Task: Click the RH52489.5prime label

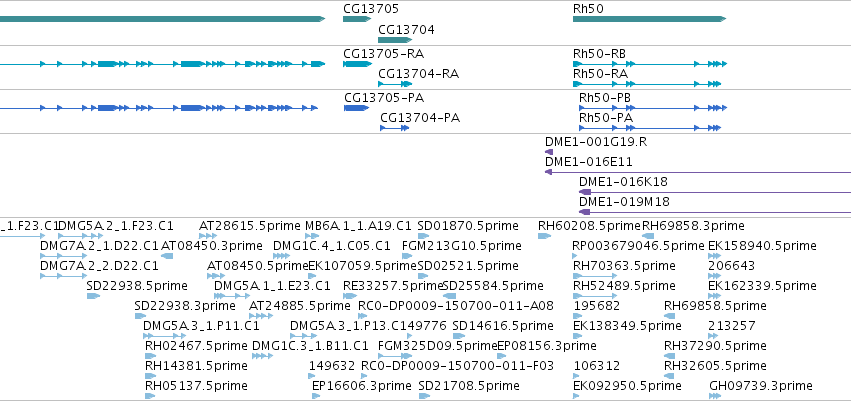Action: (x=625, y=285)
